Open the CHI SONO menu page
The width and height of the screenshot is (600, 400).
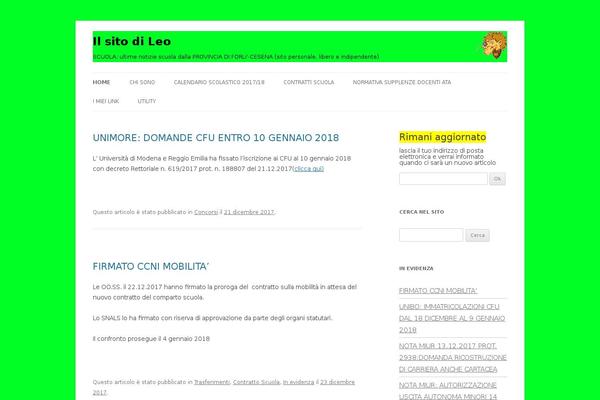(x=142, y=82)
